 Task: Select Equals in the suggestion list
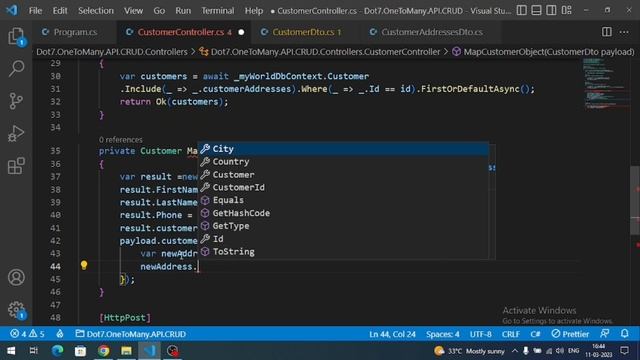[x=343, y=200]
